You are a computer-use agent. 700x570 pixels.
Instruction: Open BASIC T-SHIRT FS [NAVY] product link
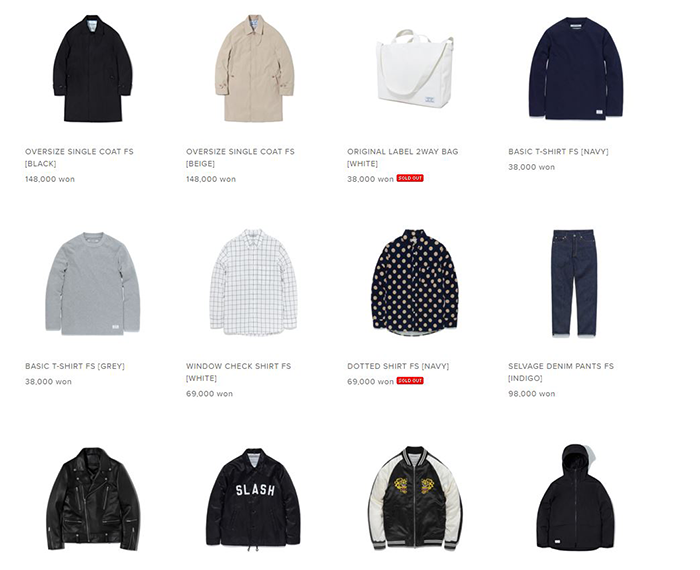[558, 152]
